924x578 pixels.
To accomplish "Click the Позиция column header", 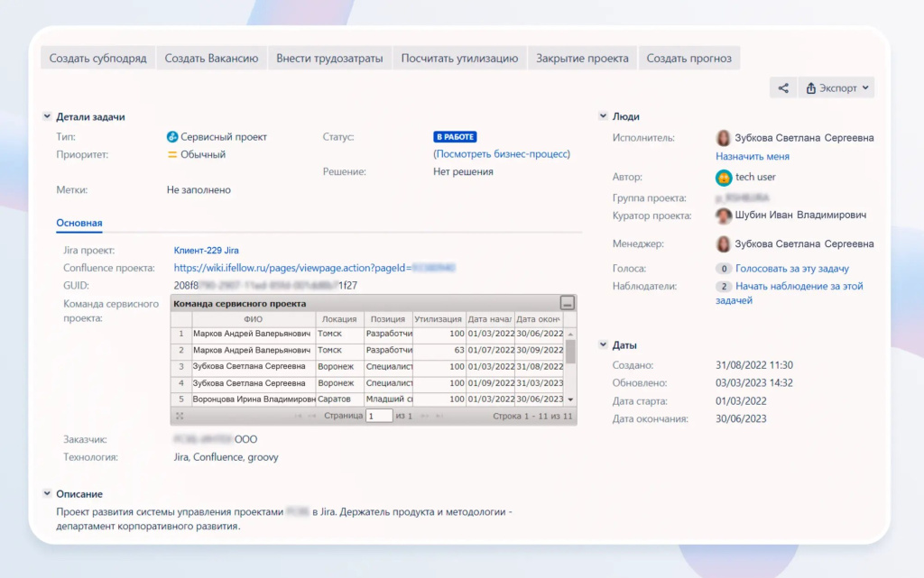I will pos(388,319).
